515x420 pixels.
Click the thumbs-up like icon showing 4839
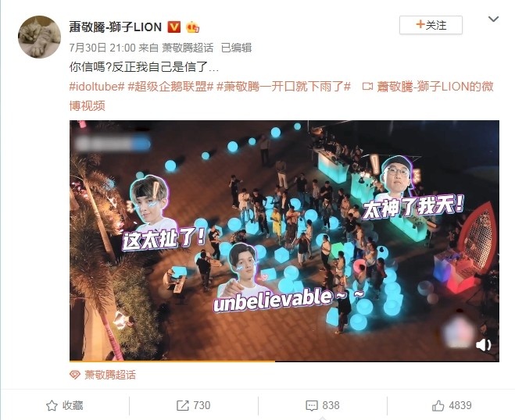pyautogui.click(x=438, y=406)
